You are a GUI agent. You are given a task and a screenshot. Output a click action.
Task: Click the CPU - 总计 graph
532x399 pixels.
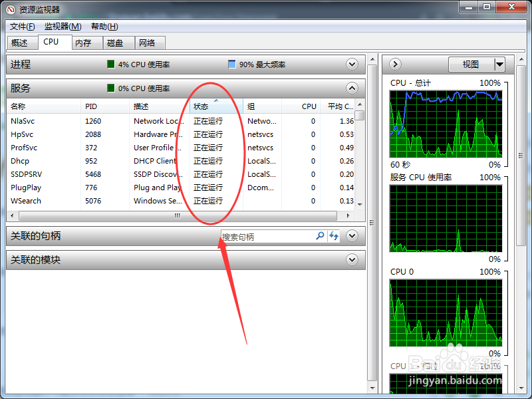pos(446,124)
